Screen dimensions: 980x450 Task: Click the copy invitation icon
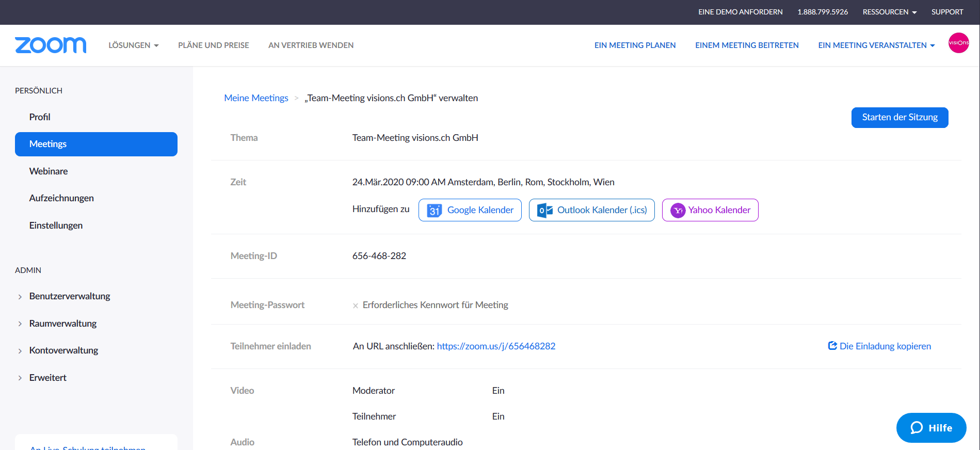832,346
